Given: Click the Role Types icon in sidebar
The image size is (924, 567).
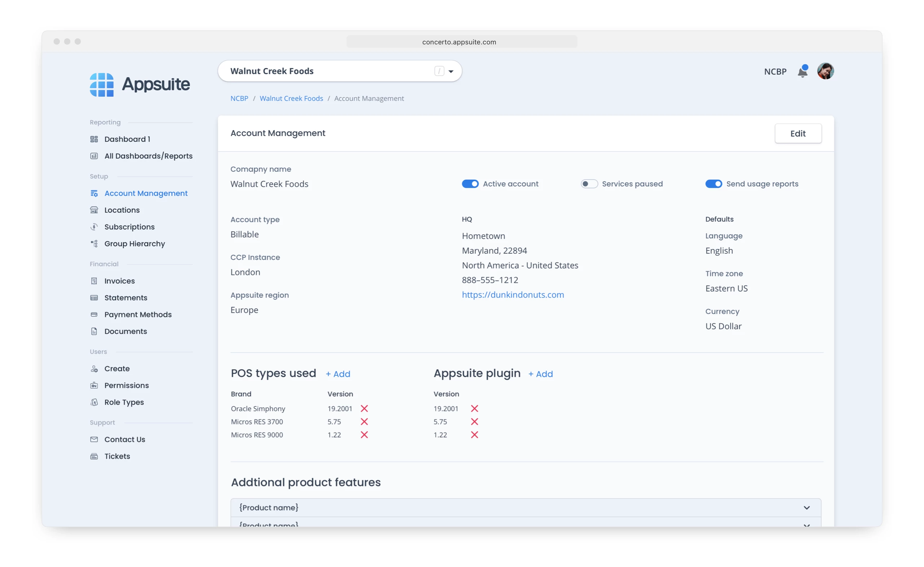Looking at the screenshot, I should [94, 402].
